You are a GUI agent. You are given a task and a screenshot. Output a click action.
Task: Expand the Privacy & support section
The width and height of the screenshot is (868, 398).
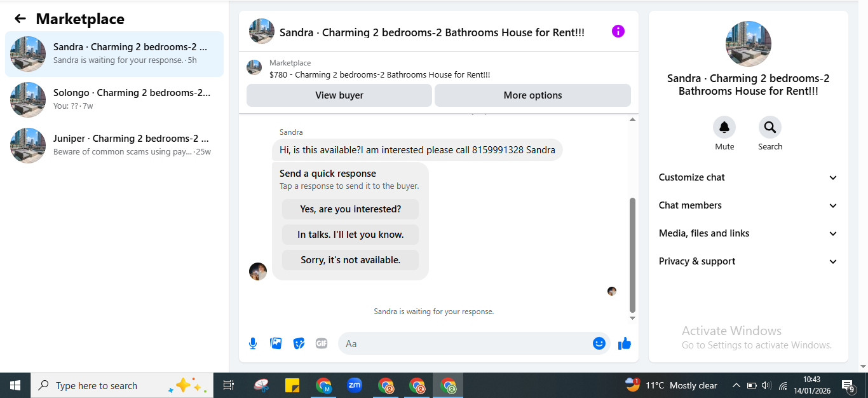[x=749, y=261]
